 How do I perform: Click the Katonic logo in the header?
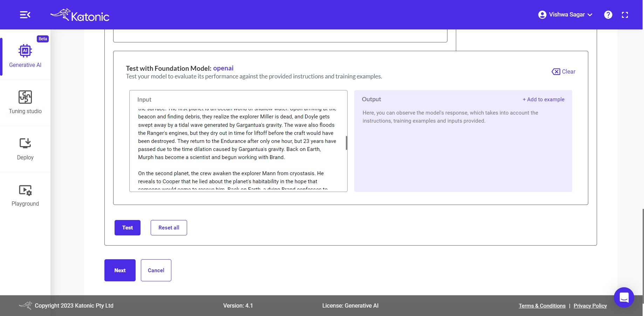(x=80, y=15)
